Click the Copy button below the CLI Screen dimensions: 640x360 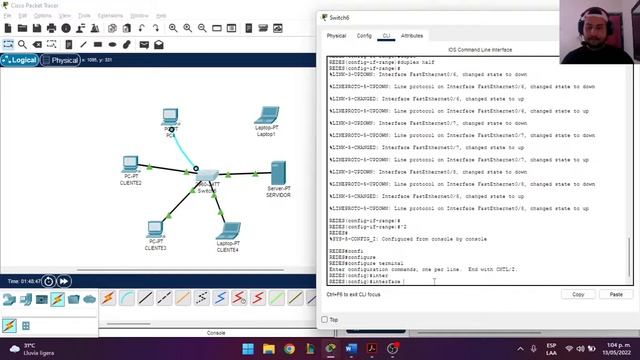click(x=578, y=294)
